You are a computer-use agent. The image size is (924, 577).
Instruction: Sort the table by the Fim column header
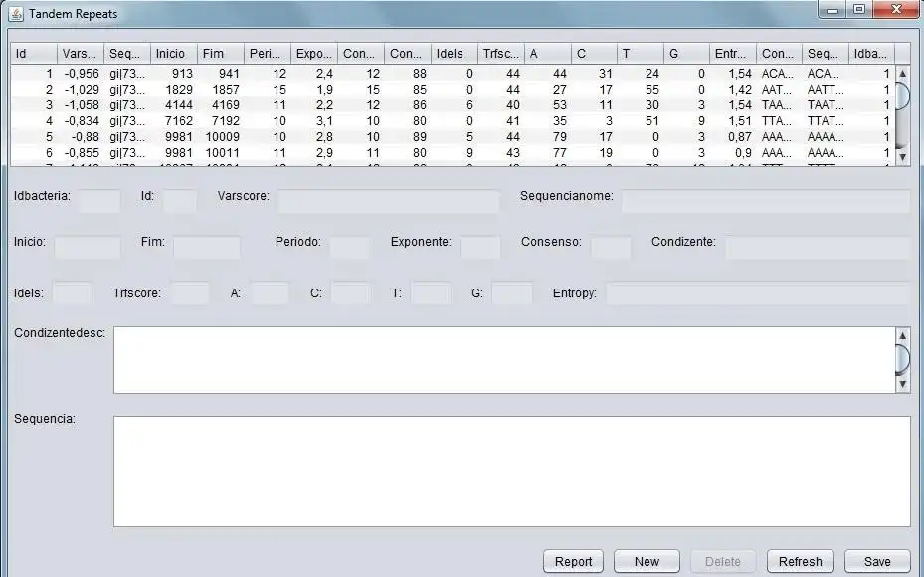click(218, 53)
